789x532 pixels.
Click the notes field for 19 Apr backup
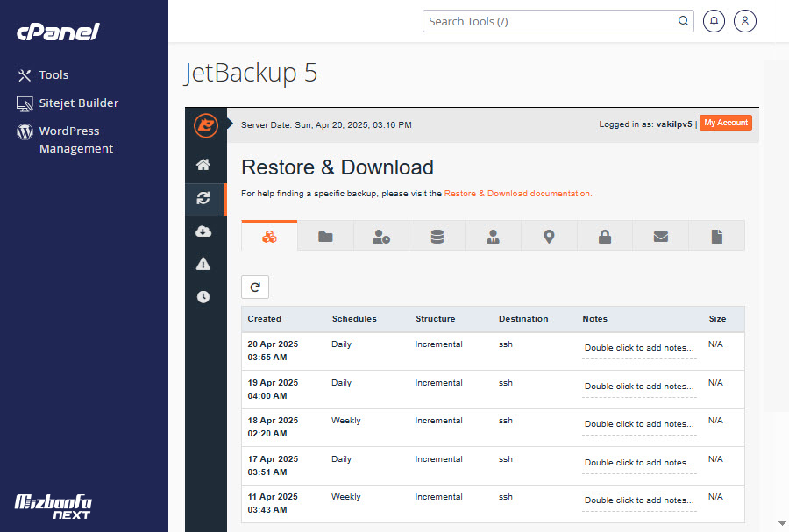639,387
